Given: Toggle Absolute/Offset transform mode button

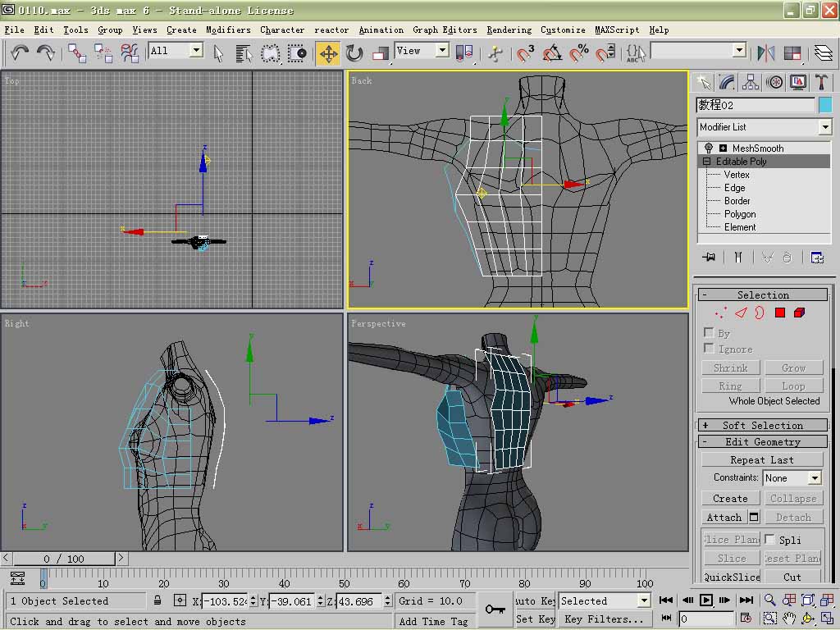Looking at the screenshot, I should [180, 600].
